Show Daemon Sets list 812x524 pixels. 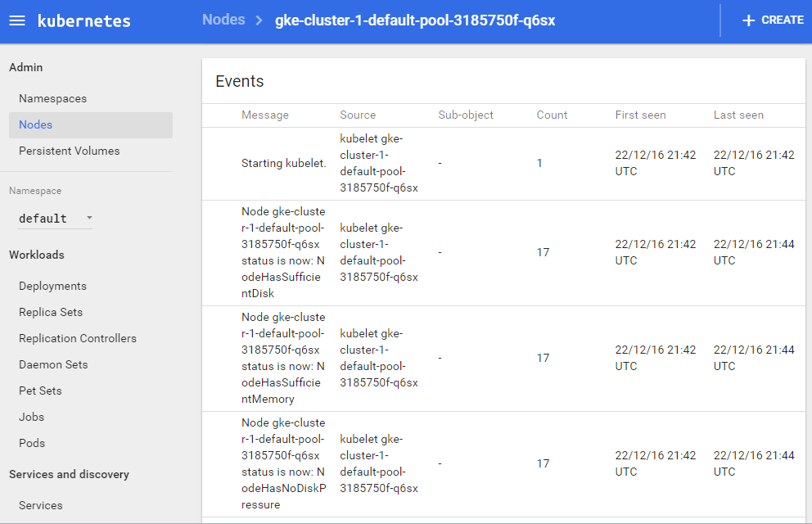pyautogui.click(x=53, y=364)
